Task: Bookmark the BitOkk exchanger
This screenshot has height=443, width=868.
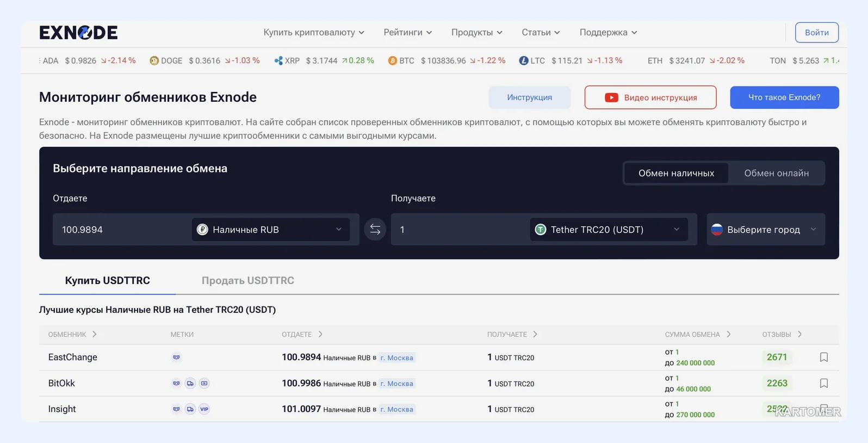Action: (x=824, y=383)
